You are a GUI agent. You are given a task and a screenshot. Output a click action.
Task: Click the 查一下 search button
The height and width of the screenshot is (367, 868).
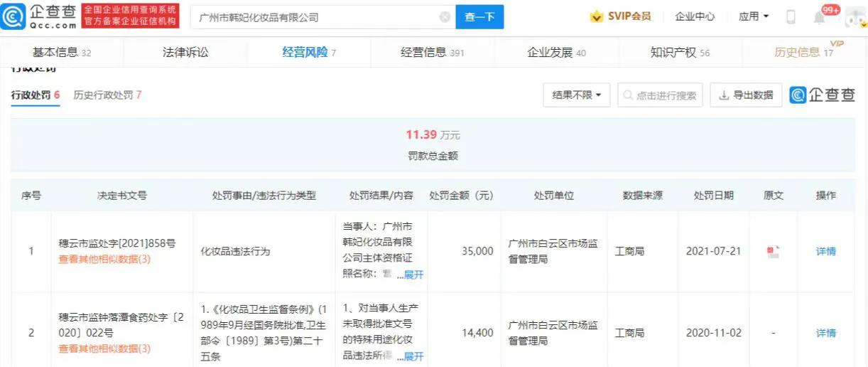click(479, 17)
